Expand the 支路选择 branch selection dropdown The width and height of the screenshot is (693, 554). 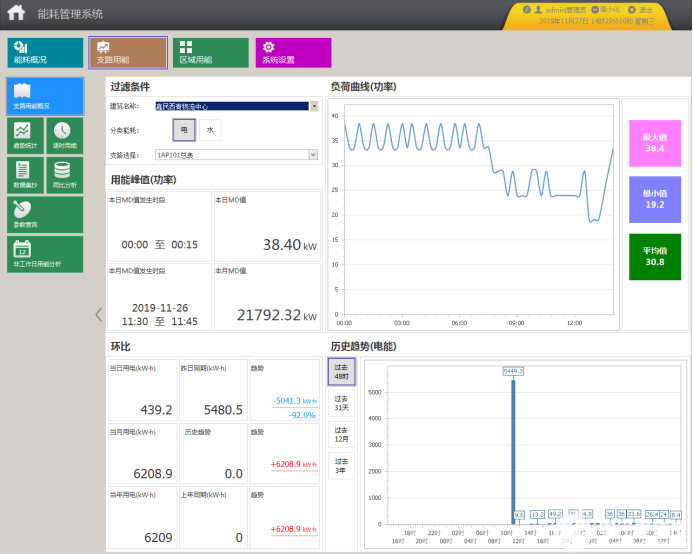pyautogui.click(x=314, y=155)
